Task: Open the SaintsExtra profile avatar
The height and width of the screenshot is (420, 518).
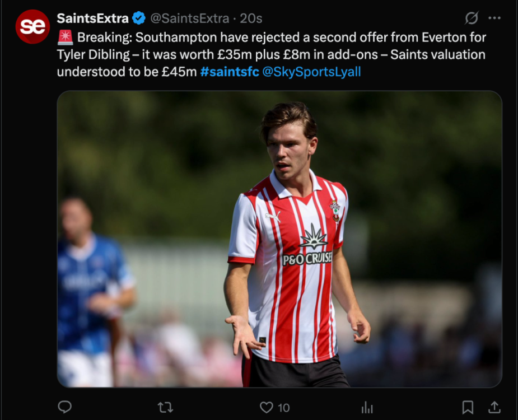Action: (32, 26)
